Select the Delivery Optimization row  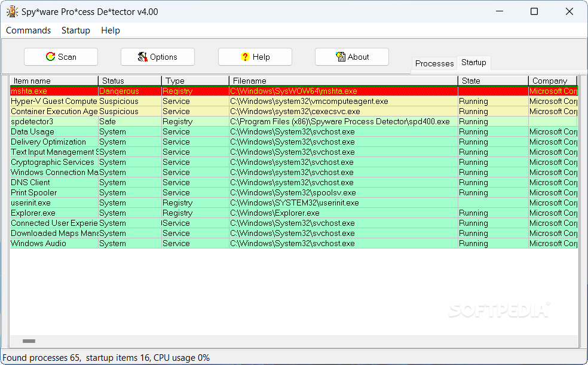click(293, 142)
